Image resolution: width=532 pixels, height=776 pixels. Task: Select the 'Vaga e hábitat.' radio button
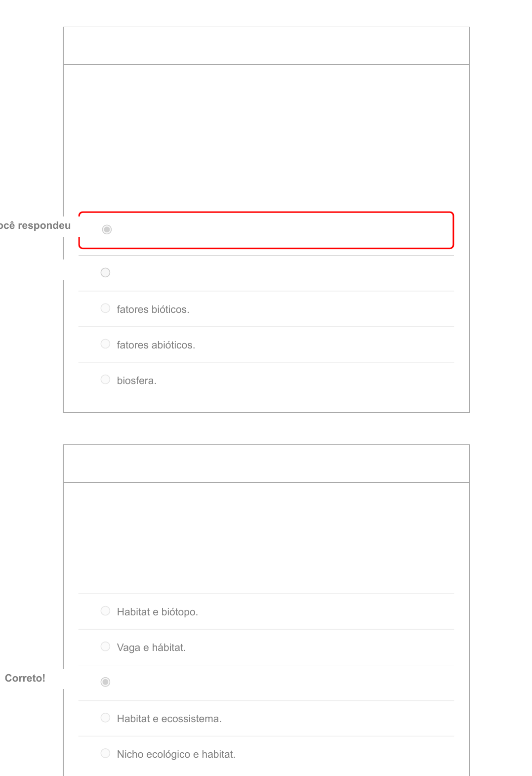click(x=105, y=647)
